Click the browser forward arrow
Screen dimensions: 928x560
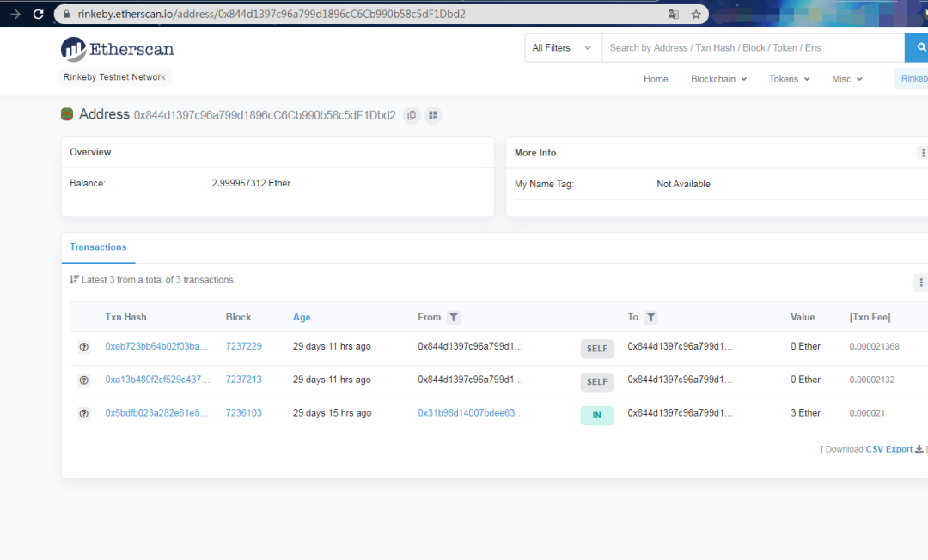15,15
